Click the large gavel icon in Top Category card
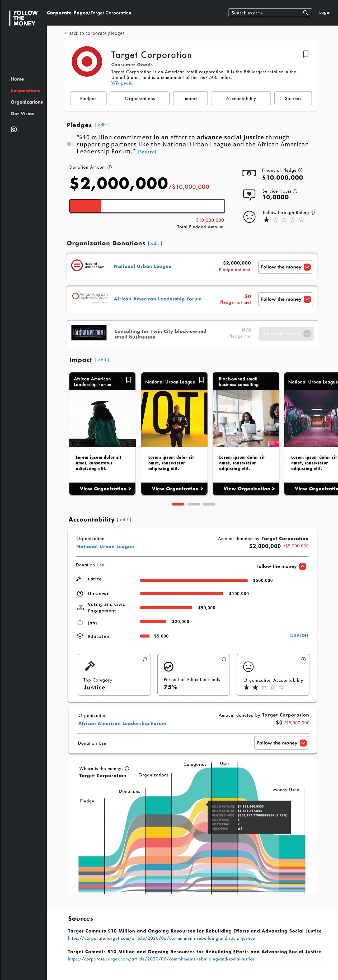338x980 pixels. click(x=90, y=666)
